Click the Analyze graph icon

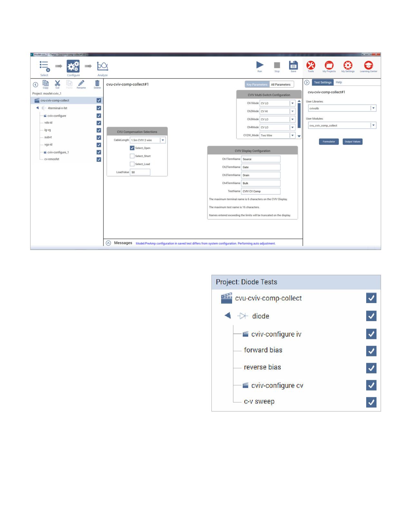[103, 66]
